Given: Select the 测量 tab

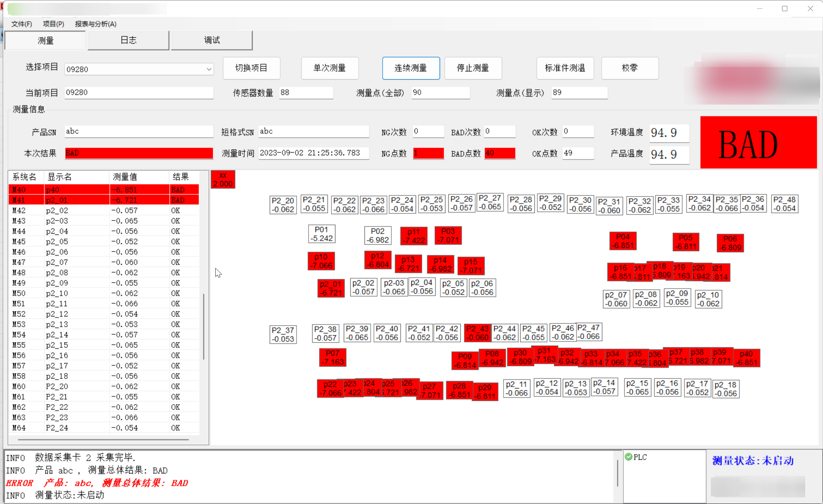Looking at the screenshot, I should click(45, 40).
